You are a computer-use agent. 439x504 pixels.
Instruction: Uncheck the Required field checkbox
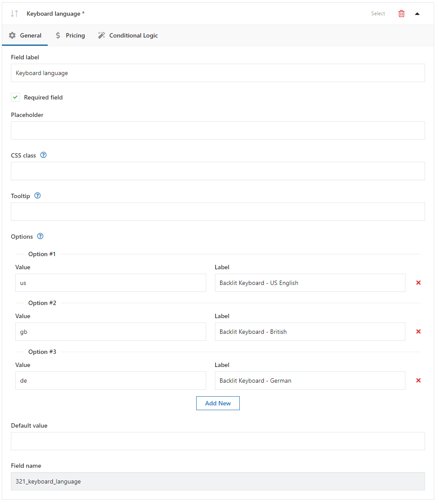point(16,97)
